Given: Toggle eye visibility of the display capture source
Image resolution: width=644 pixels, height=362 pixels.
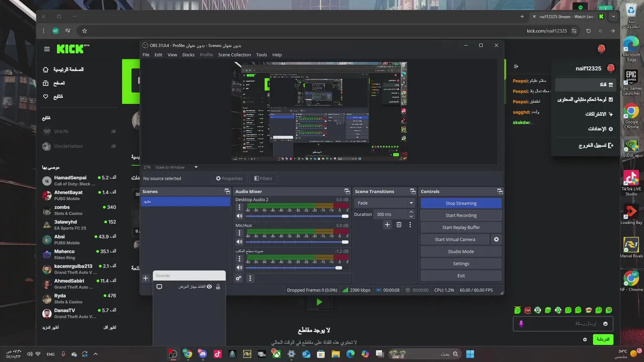Looking at the screenshot, I should [x=209, y=287].
